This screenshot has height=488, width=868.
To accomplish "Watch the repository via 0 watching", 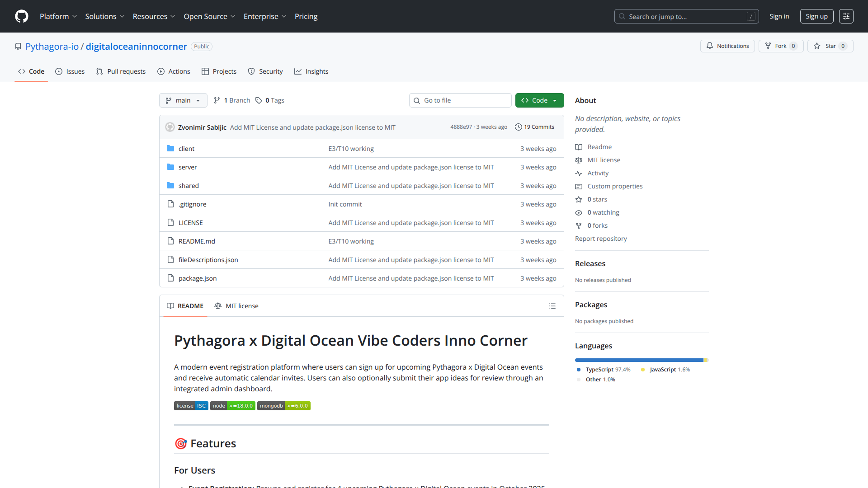I will pos(603,212).
